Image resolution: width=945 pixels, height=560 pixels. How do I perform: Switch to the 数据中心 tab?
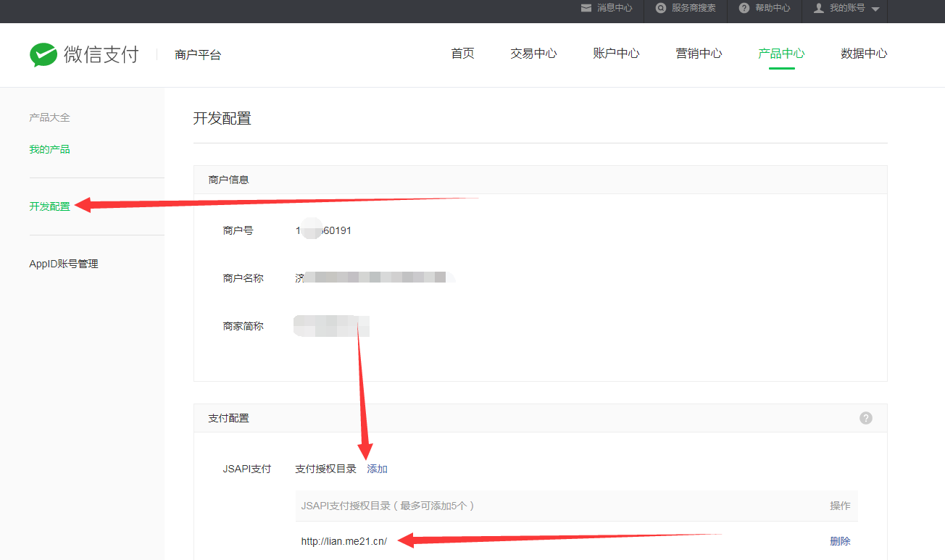coord(864,54)
